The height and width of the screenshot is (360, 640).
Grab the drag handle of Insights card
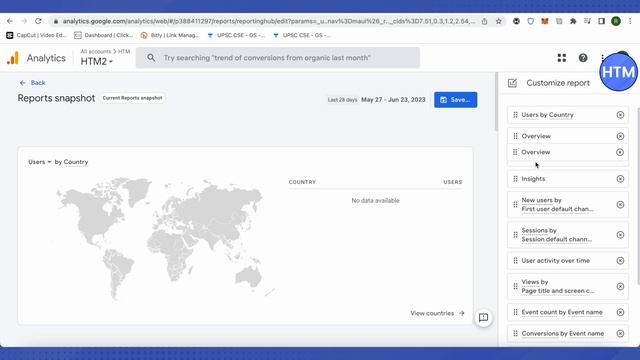515,179
